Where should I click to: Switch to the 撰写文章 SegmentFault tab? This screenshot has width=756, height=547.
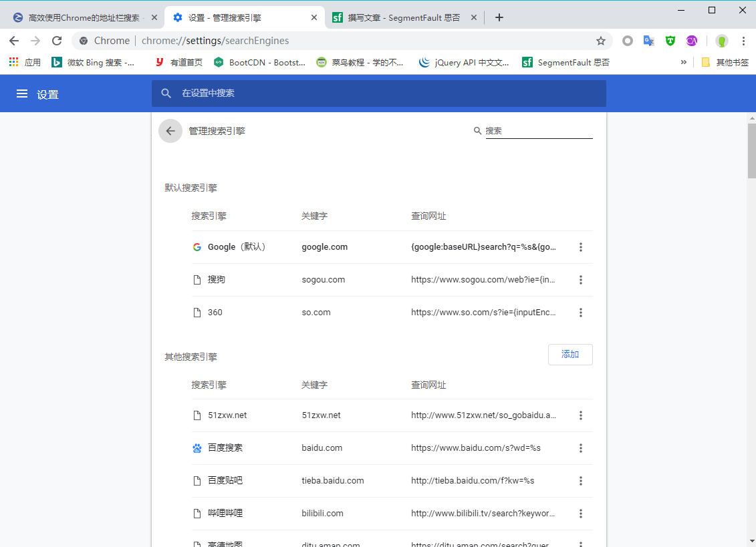(x=404, y=17)
